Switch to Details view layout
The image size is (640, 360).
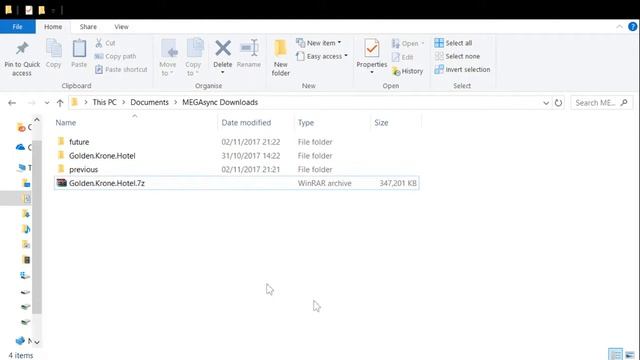pos(615,354)
